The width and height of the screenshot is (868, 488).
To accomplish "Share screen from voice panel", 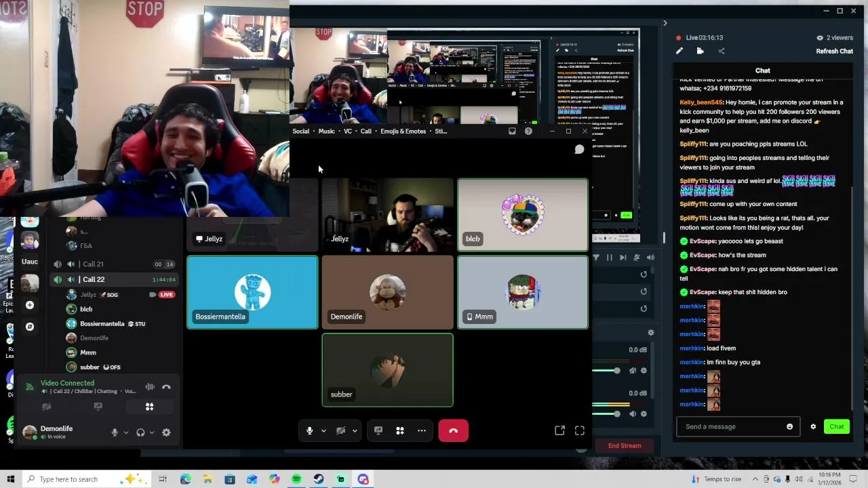I will click(x=98, y=407).
